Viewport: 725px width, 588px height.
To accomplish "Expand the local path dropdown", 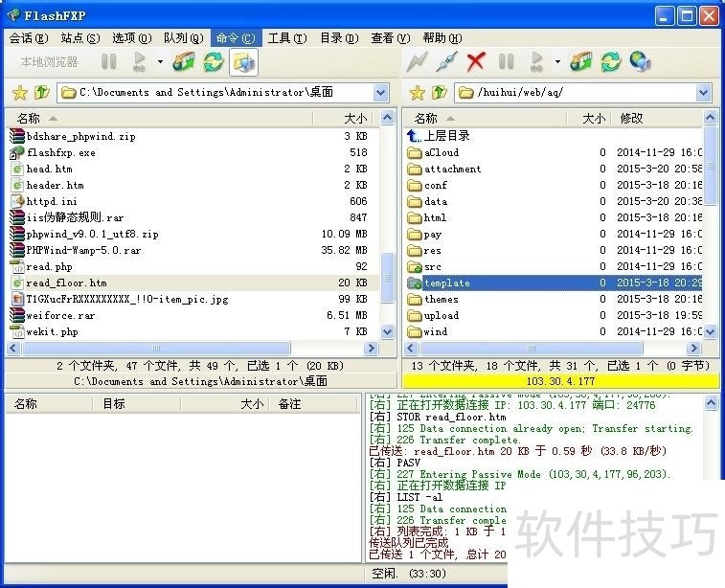I will [381, 93].
